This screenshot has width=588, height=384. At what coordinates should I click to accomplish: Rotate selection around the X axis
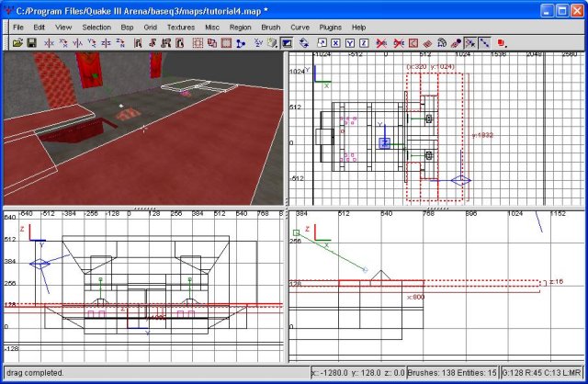click(x=63, y=43)
